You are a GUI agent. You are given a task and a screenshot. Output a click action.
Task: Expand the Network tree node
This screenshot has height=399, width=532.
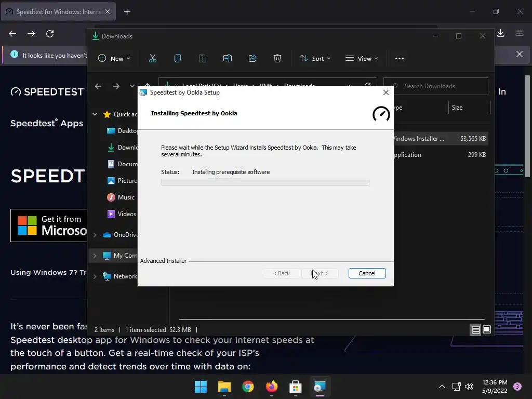click(x=95, y=276)
